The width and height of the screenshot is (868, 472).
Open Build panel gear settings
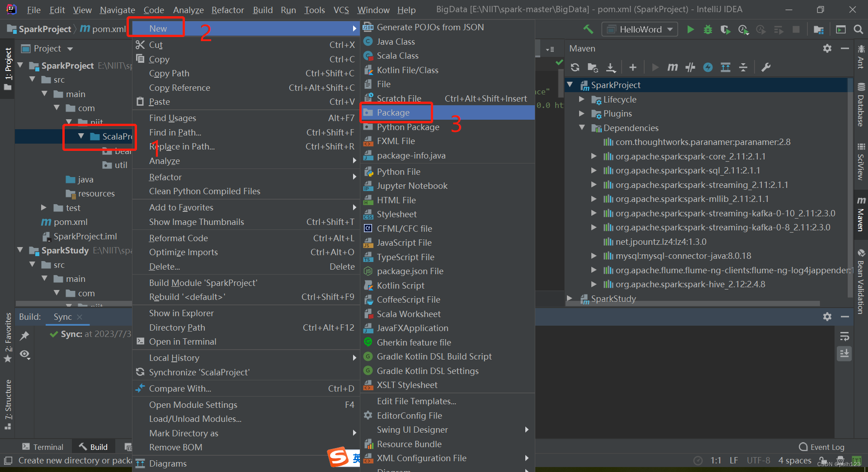(x=827, y=317)
